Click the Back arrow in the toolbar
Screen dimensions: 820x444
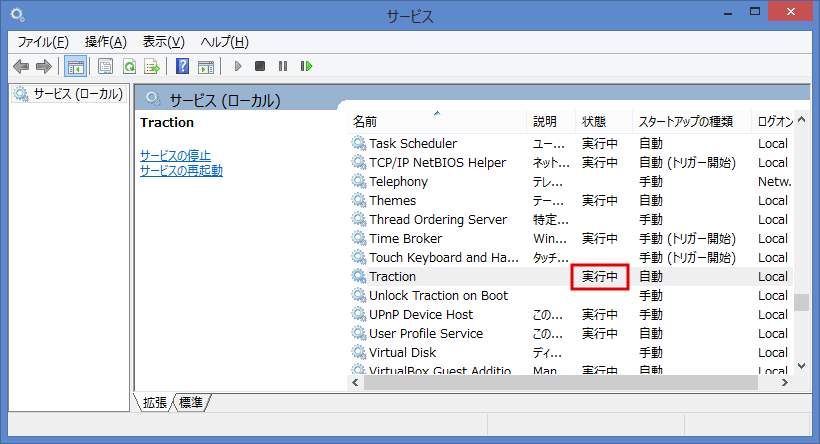point(21,66)
